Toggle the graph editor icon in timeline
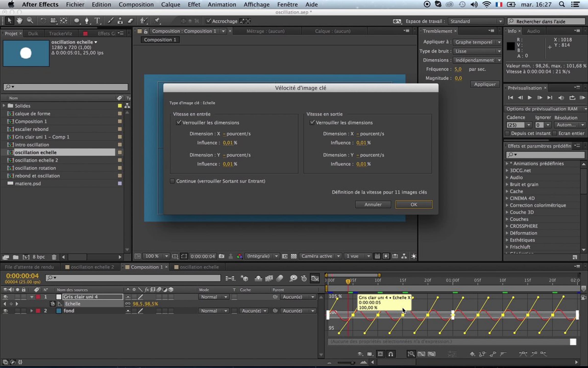This screenshot has width=588, height=368. click(x=315, y=278)
